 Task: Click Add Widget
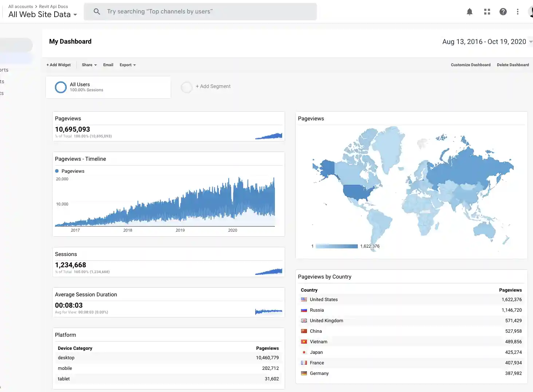coord(58,65)
